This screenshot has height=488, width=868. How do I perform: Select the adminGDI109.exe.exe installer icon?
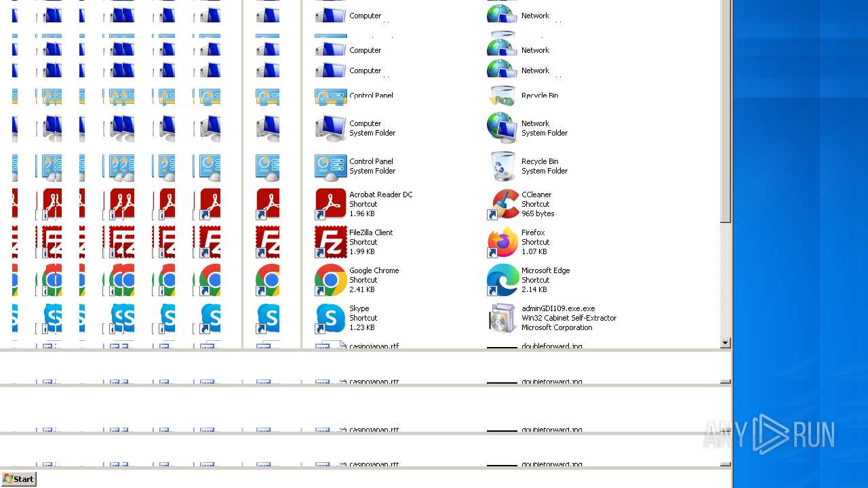[x=503, y=318]
